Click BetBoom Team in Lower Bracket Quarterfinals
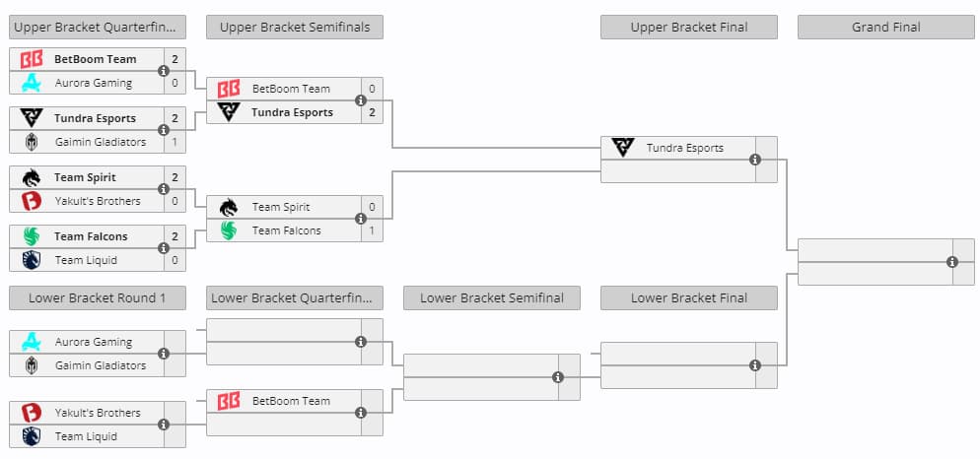 [x=290, y=401]
